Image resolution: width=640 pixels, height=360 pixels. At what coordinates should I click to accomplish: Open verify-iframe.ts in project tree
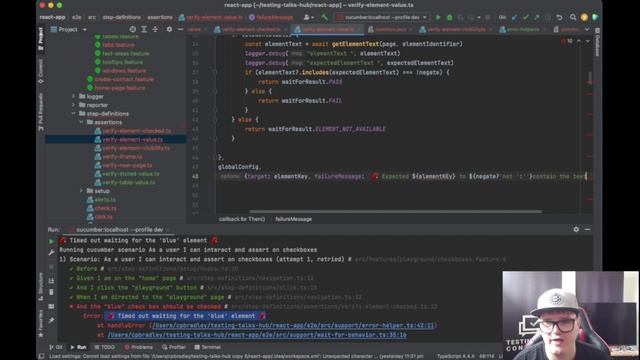122,157
